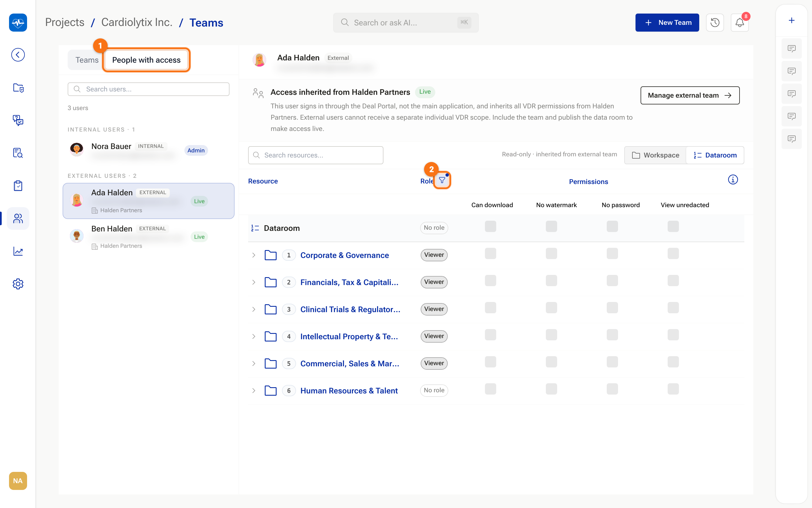
Task: Click the Corporate & Governance folder icon
Action: click(x=270, y=255)
